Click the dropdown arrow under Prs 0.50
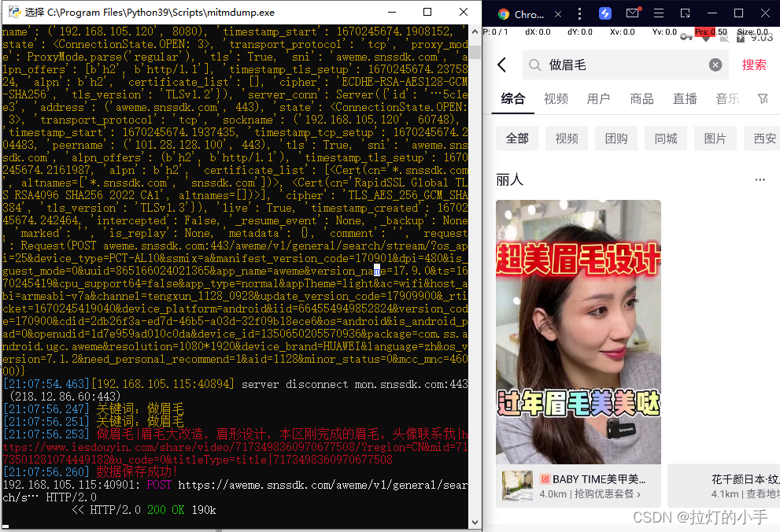 click(x=706, y=40)
